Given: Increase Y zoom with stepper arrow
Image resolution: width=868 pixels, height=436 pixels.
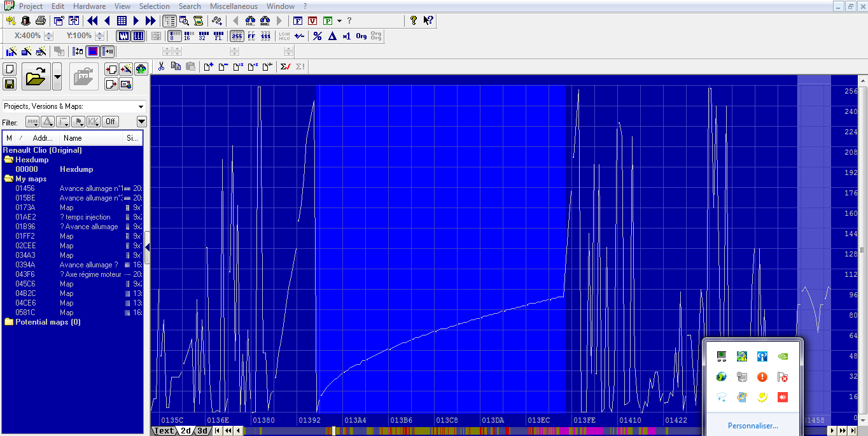Looking at the screenshot, I should (x=99, y=32).
